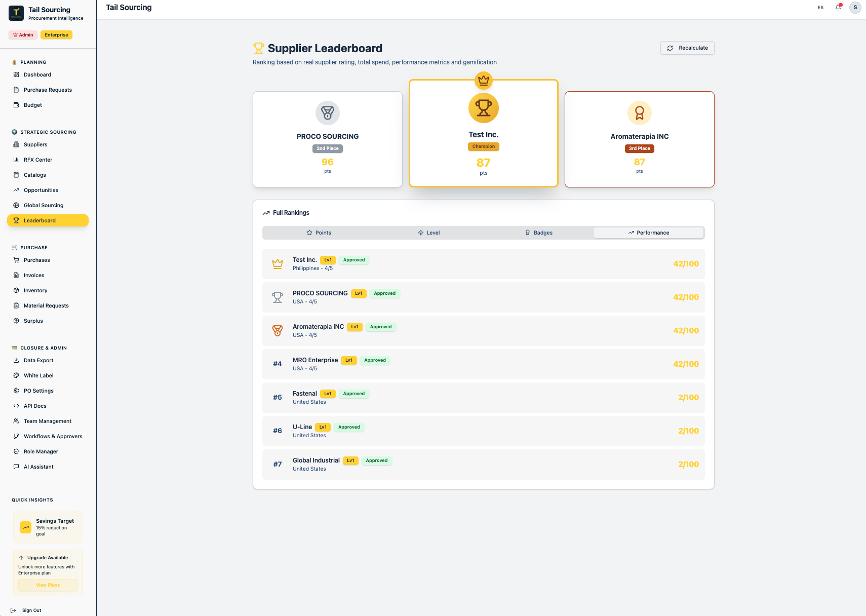
Task: Switch language with ES button
Action: 820,8
